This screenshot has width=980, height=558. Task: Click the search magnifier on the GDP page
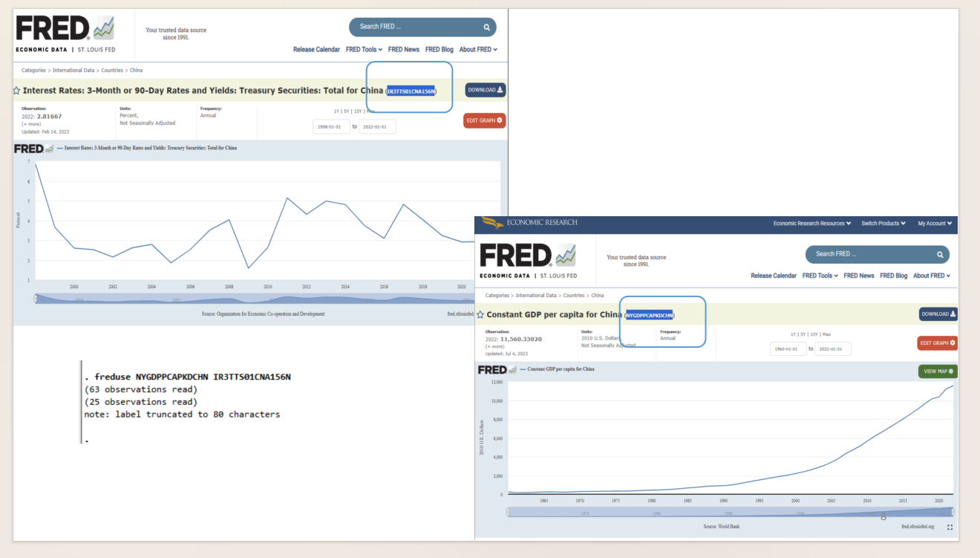[939, 254]
